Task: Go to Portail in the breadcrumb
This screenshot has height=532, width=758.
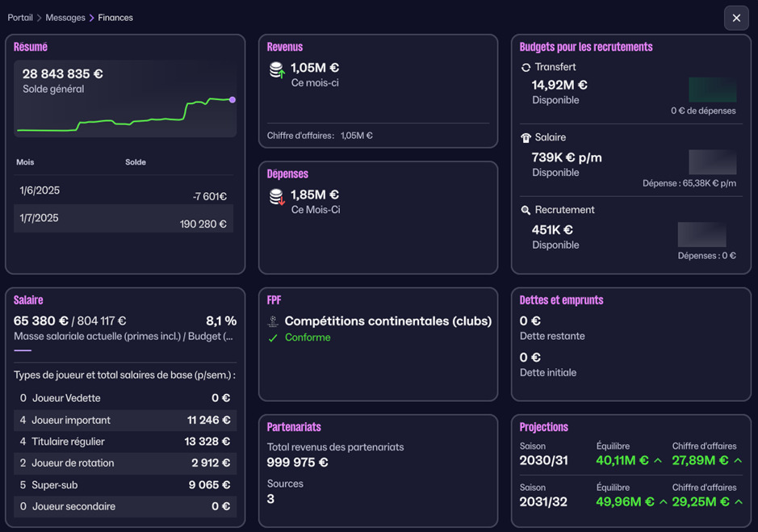Action: click(20, 18)
